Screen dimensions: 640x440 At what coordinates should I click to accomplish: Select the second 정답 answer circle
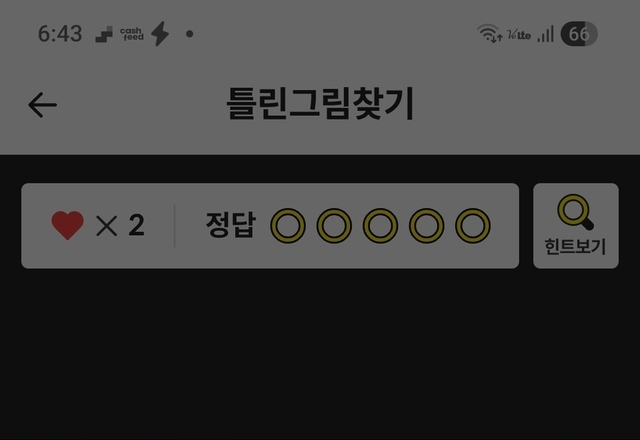coord(334,226)
